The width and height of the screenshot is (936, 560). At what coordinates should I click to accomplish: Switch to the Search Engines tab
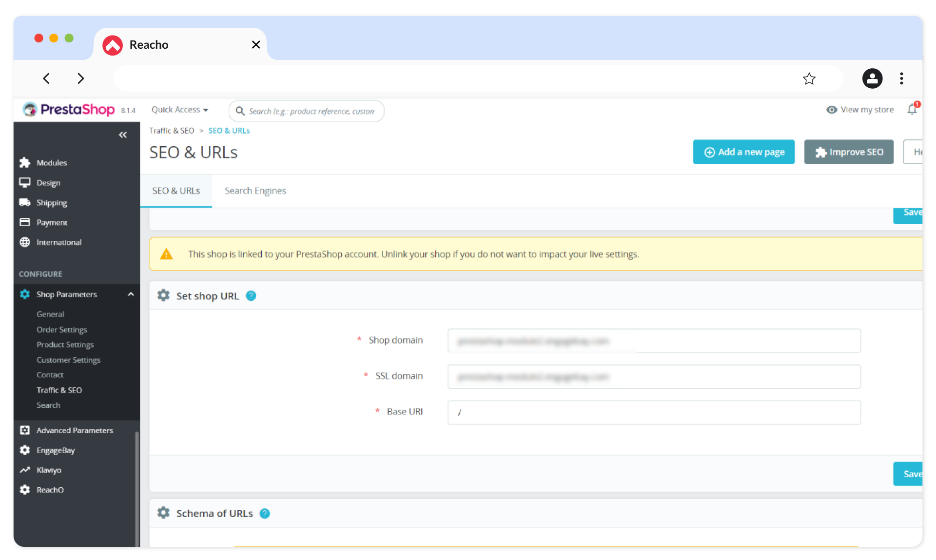point(255,191)
